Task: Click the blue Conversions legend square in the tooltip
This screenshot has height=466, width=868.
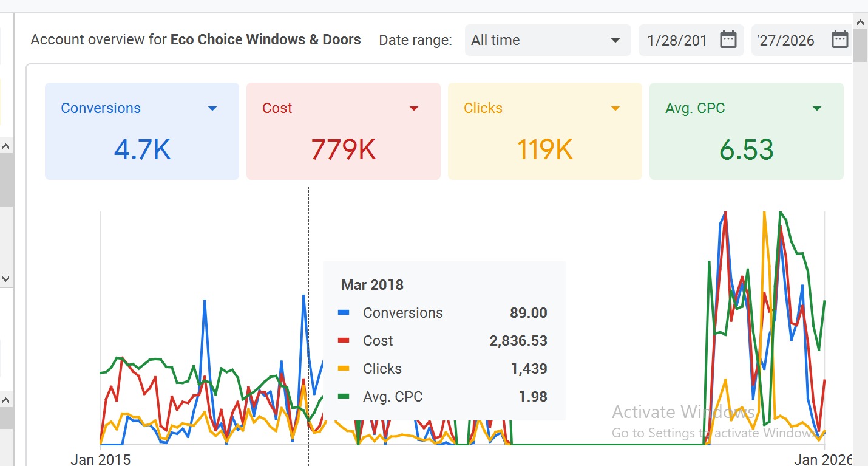Action: [x=344, y=313]
